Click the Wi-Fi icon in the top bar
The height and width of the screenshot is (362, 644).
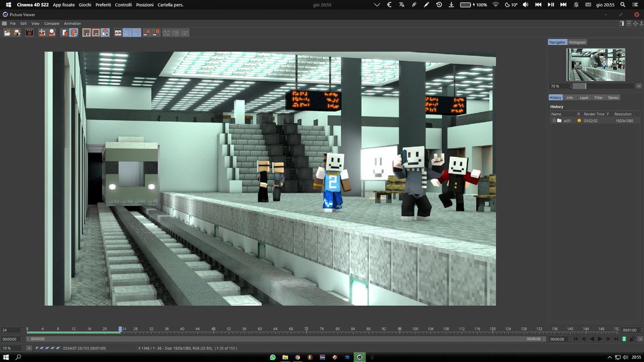coord(495,4)
